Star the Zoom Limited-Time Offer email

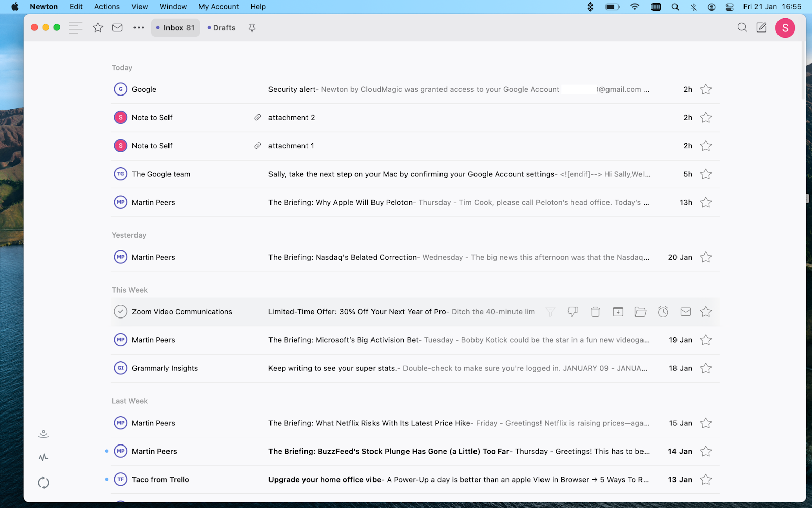pos(706,312)
